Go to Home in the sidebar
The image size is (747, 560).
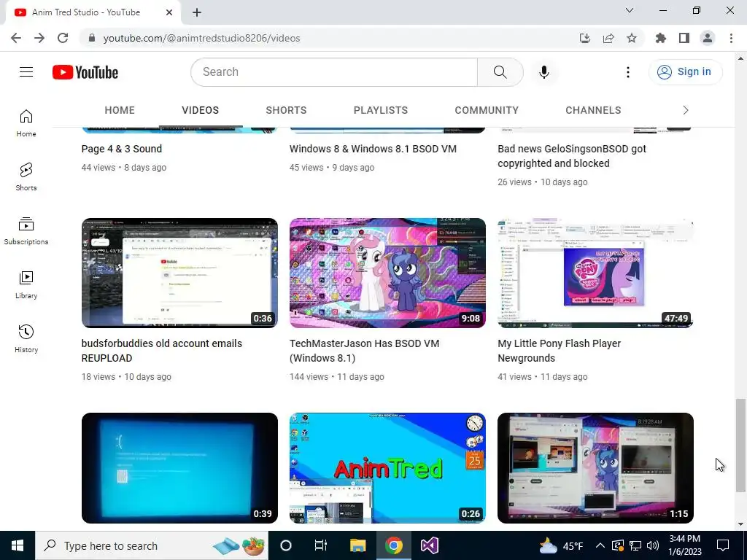click(x=26, y=123)
